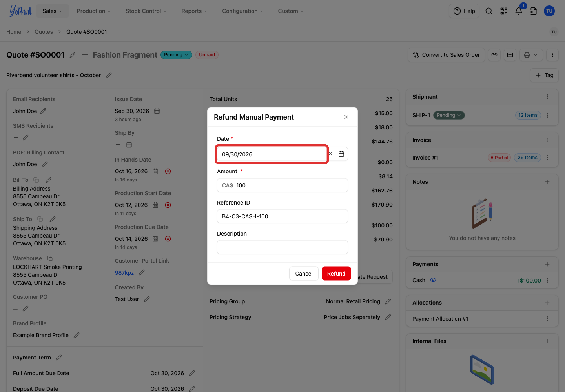
Task: Open the notifications bell
Action: 519,11
